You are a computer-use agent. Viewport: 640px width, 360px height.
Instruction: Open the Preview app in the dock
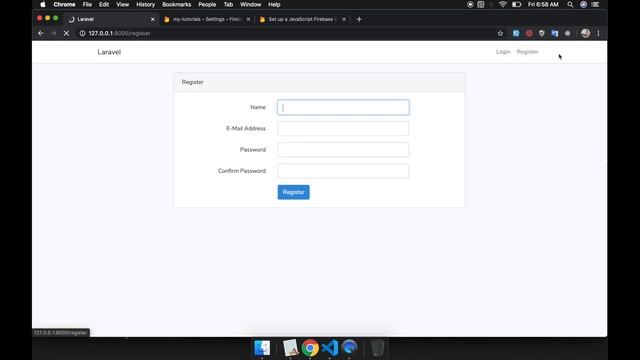pos(291,348)
